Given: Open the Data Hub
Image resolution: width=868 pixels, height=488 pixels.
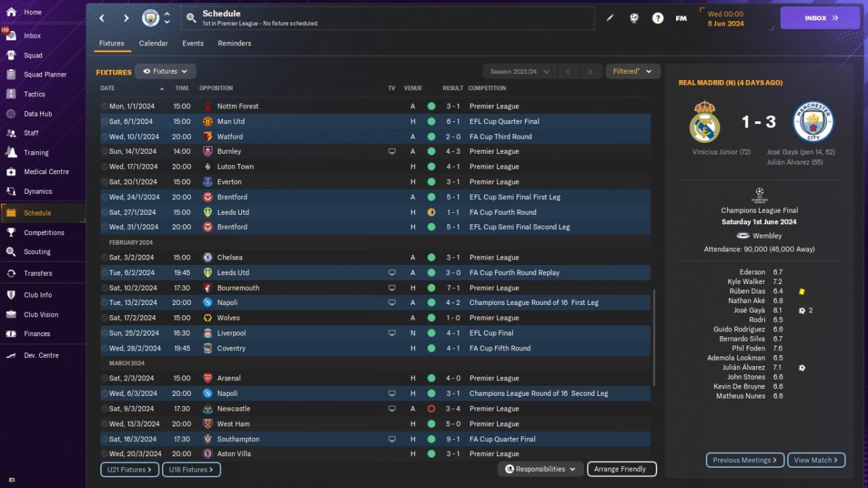Looking at the screenshot, I should (x=37, y=114).
